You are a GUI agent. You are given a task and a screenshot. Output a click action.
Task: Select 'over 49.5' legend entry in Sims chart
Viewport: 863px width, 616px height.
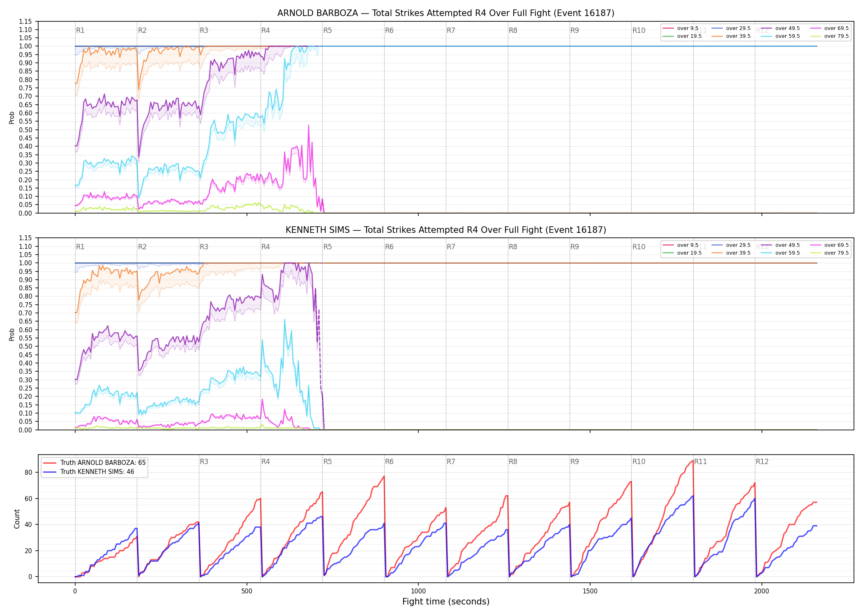(780, 245)
